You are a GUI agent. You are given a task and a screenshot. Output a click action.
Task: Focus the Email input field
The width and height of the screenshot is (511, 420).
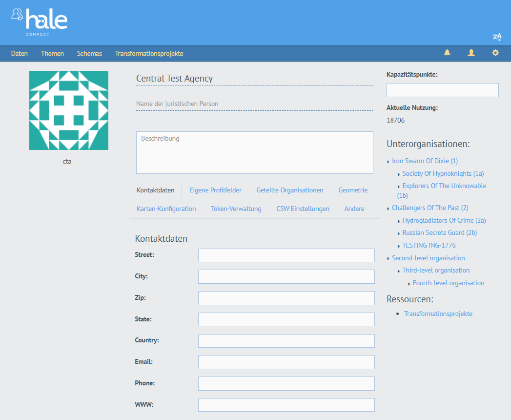286,362
